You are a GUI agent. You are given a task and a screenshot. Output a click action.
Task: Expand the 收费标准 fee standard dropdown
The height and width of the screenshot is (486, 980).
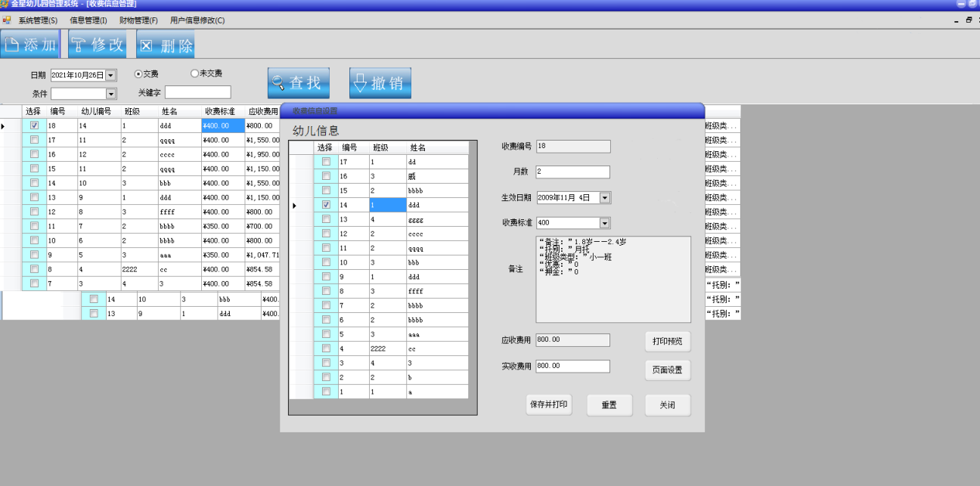click(604, 223)
